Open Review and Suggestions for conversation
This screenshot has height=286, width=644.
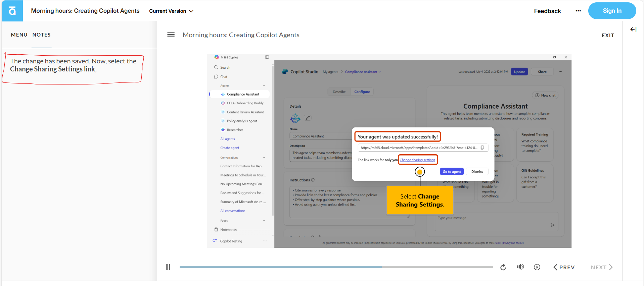(x=242, y=193)
